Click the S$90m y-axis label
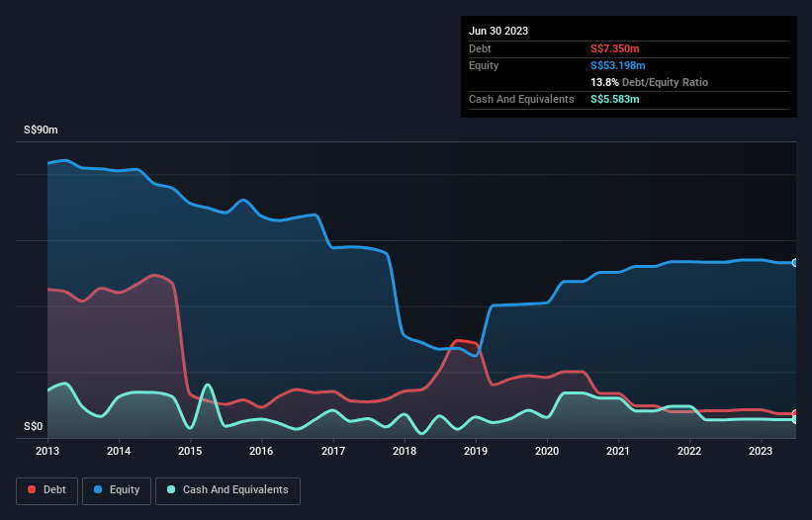 [41, 130]
